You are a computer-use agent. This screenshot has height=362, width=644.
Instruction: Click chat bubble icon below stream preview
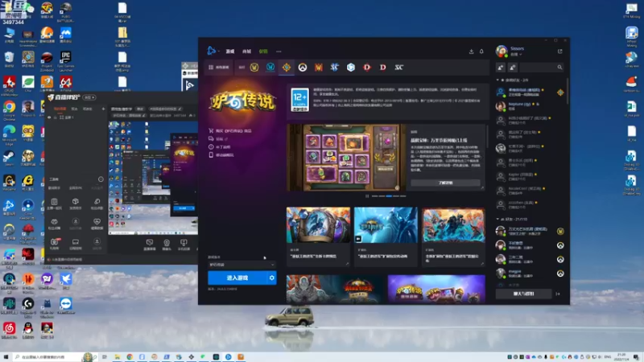[x=150, y=243]
